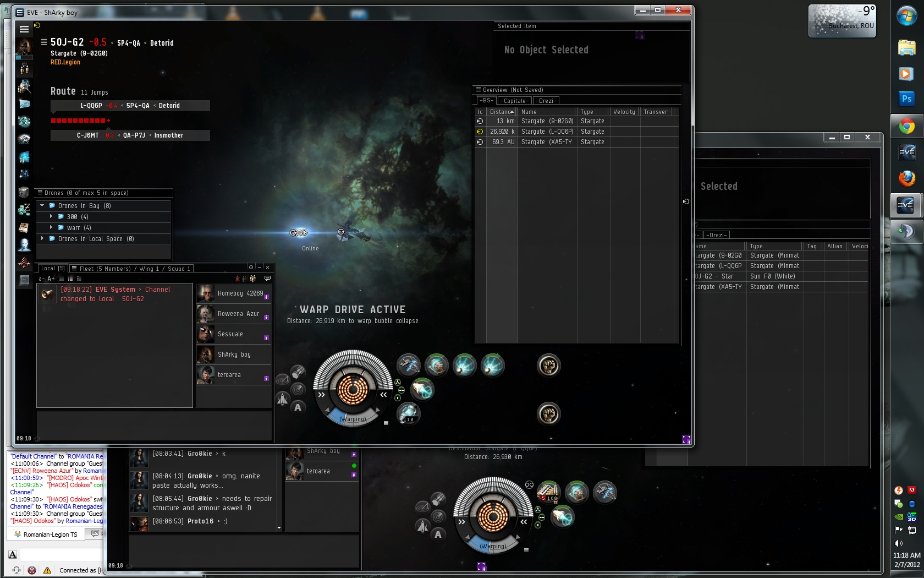The height and width of the screenshot is (578, 924).
Task: Decrease ship speed with the left chevron button
Action: coord(322,395)
